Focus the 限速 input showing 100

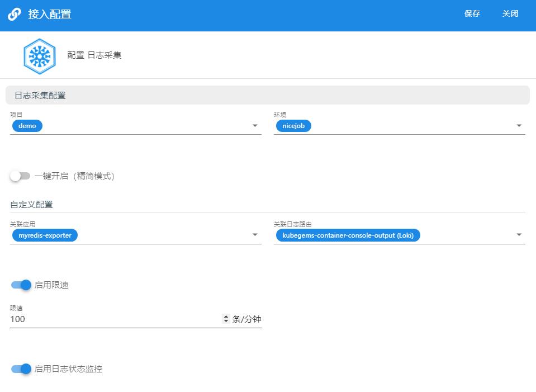coord(116,319)
